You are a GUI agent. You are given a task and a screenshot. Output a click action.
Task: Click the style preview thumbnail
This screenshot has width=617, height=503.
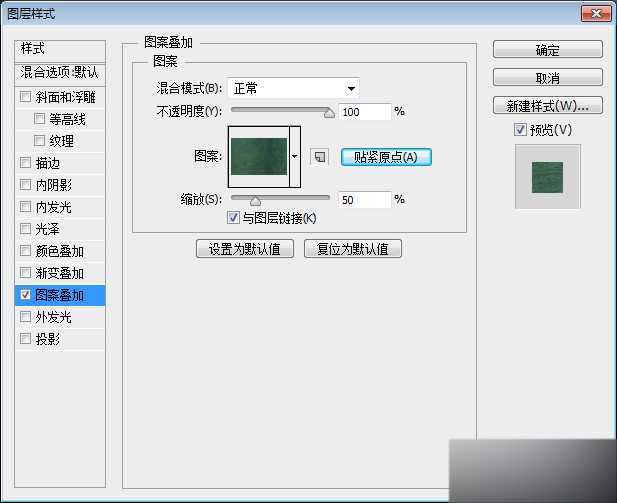(x=547, y=177)
